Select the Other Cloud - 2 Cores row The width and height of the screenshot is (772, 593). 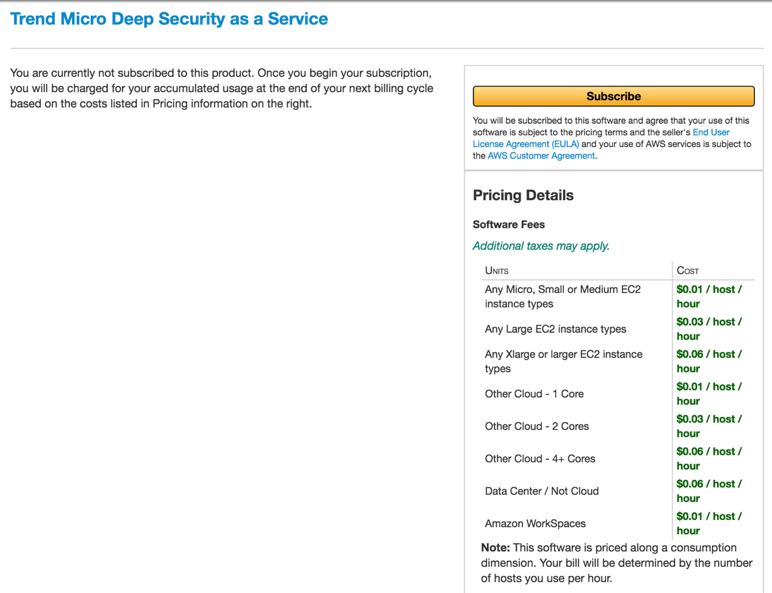pos(537,426)
